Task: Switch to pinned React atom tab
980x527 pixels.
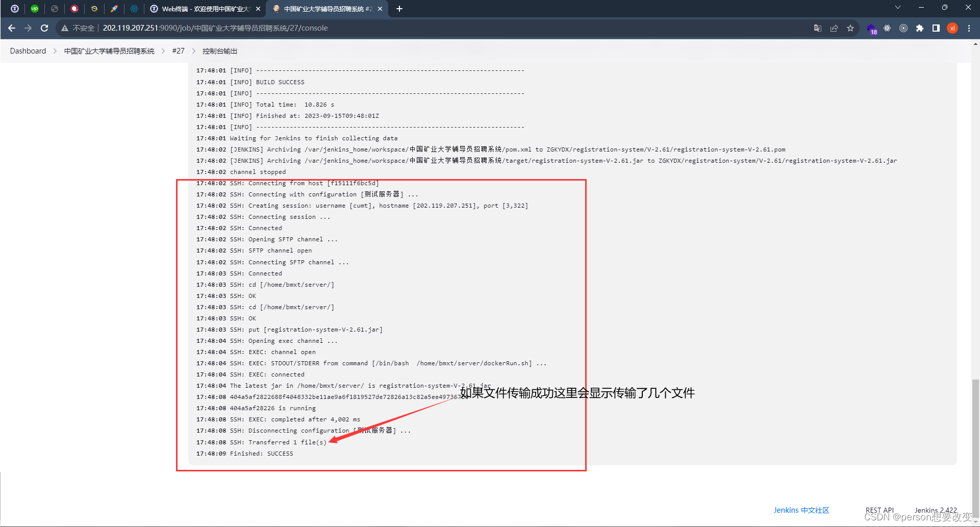Action: tap(134, 9)
